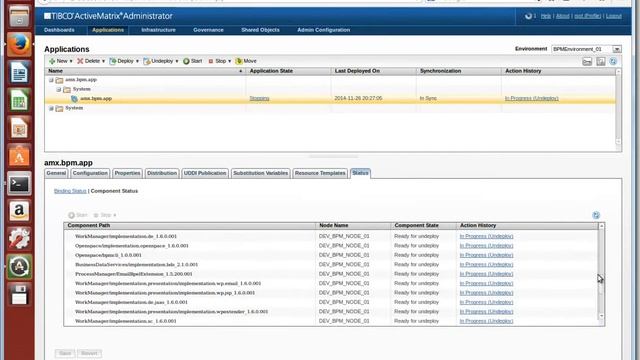Switch to the Substitution Variables tab
The height and width of the screenshot is (360, 640).
click(x=260, y=173)
